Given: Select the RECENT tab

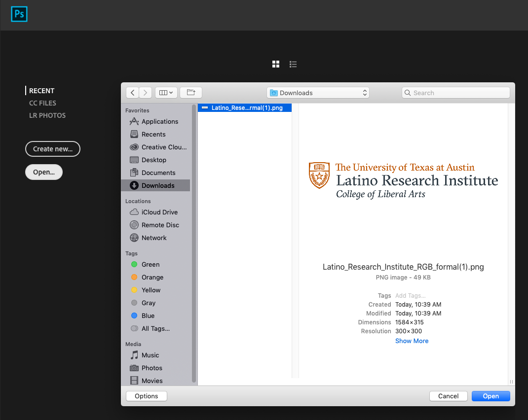Looking at the screenshot, I should 42,91.
